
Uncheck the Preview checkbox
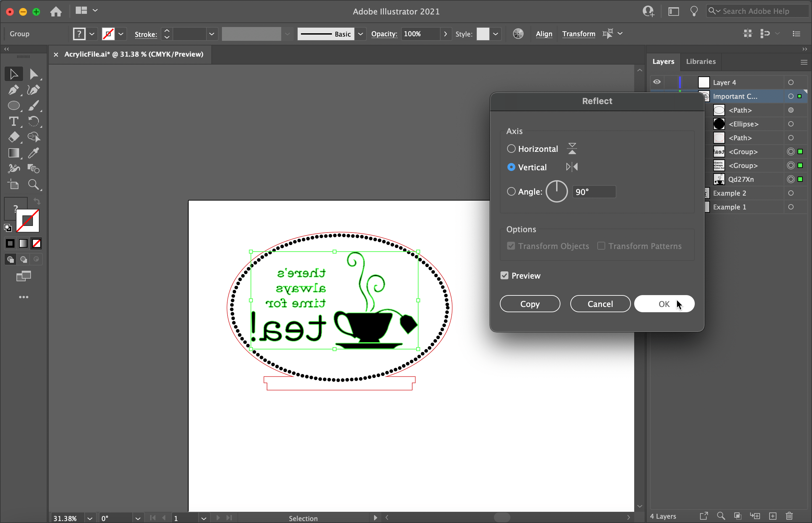click(504, 275)
